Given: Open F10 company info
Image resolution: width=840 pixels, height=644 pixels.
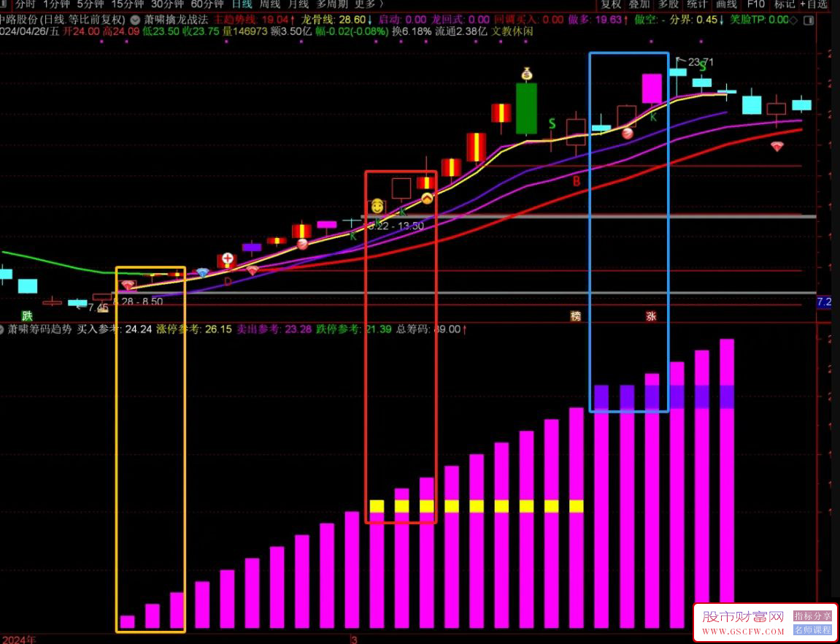Looking at the screenshot, I should [755, 4].
